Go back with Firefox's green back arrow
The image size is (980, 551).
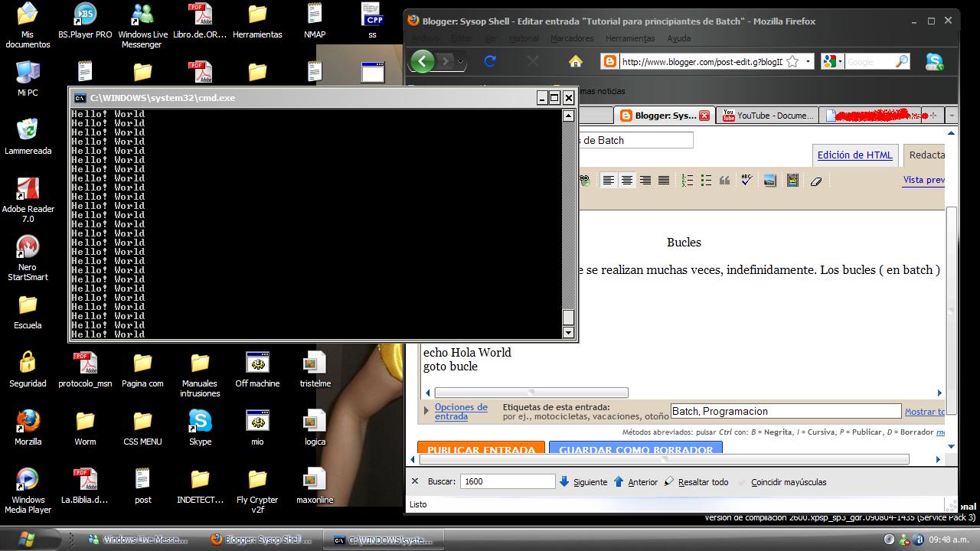point(423,61)
